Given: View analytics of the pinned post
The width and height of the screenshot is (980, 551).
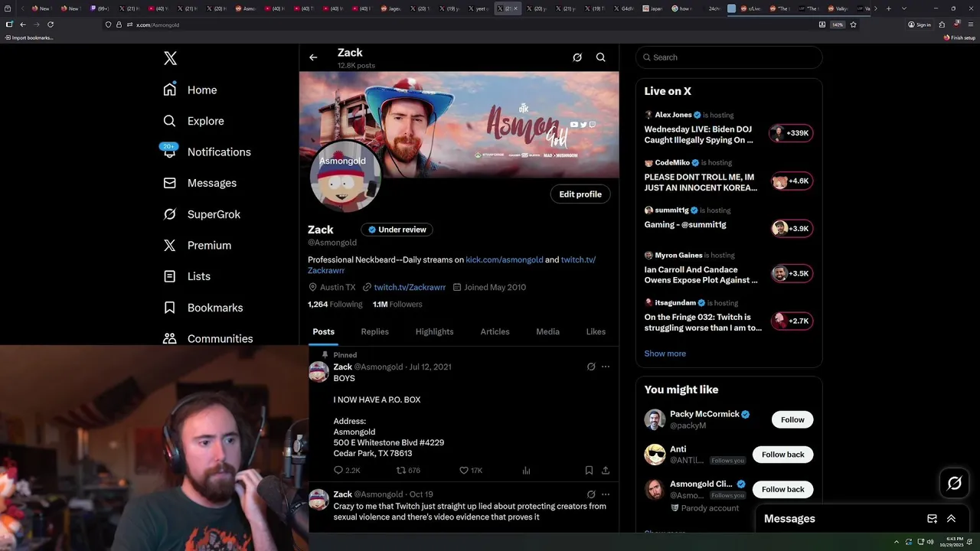Looking at the screenshot, I should click(x=526, y=471).
